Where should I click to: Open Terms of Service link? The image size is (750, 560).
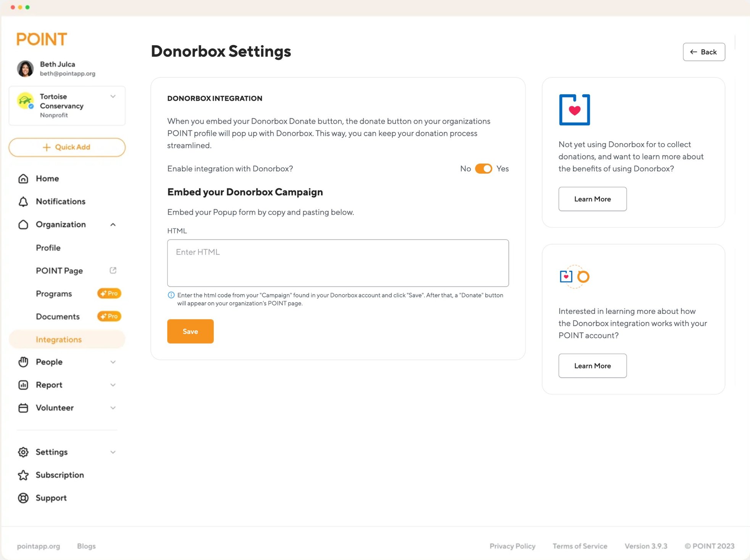580,546
